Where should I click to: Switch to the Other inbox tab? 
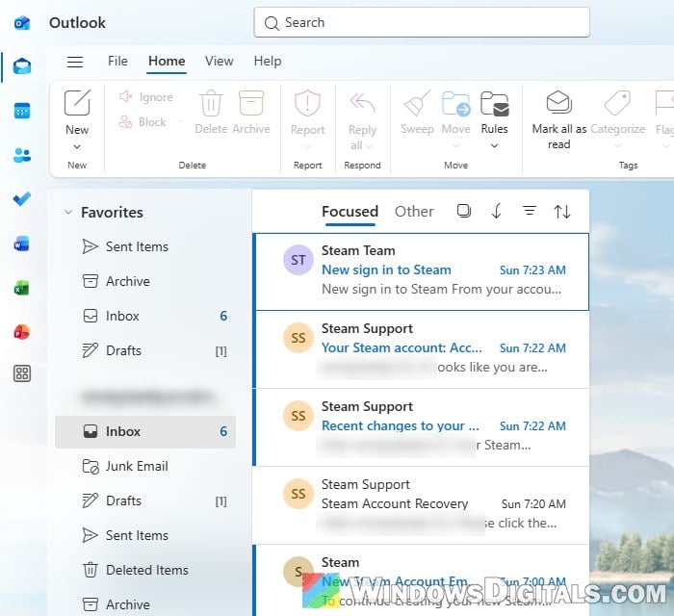[x=414, y=212]
